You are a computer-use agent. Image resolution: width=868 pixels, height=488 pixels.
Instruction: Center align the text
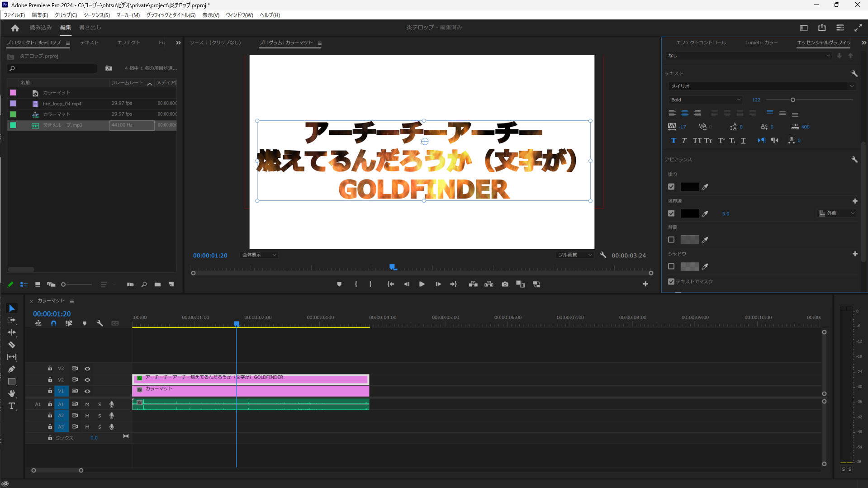[x=685, y=113]
